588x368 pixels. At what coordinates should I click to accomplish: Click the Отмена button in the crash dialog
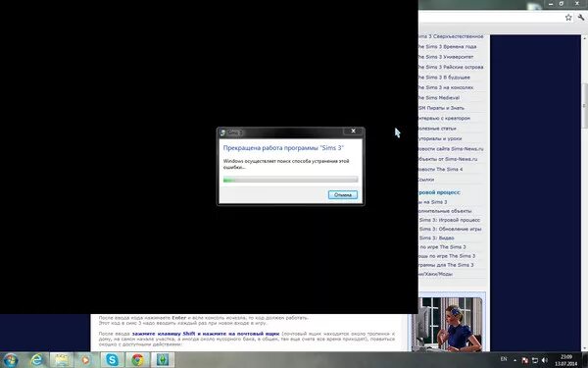click(343, 194)
